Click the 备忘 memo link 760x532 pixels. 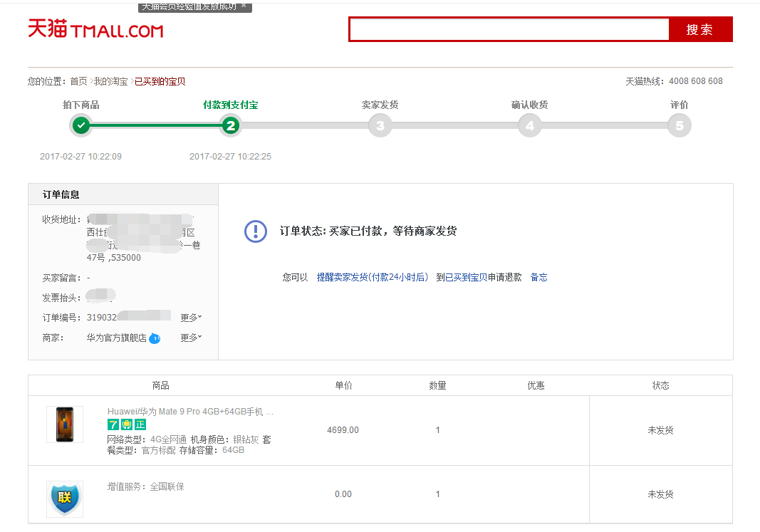coord(539,277)
